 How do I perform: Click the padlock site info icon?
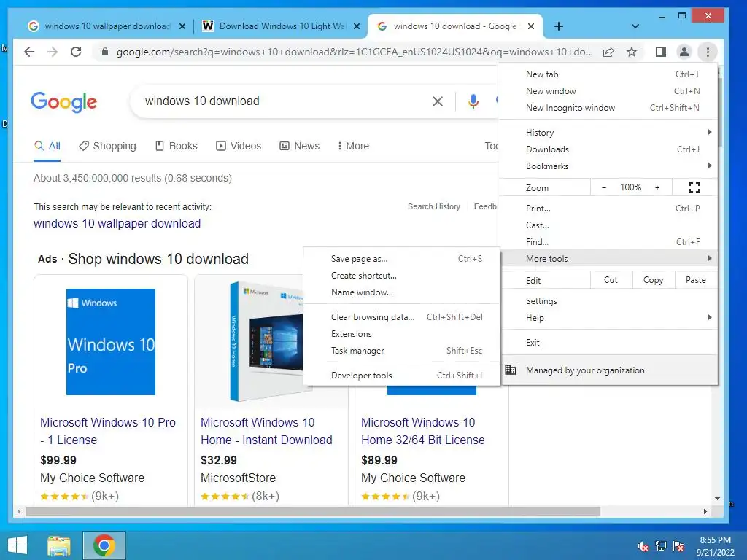[105, 52]
